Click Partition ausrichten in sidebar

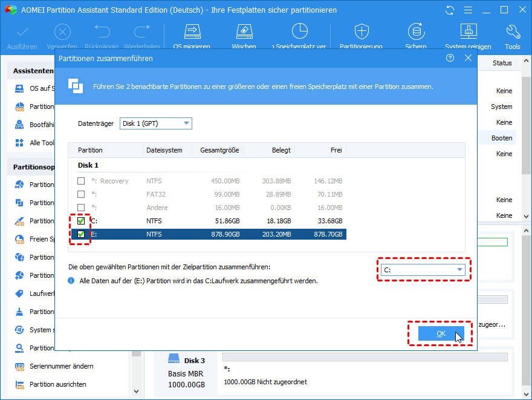click(x=58, y=384)
